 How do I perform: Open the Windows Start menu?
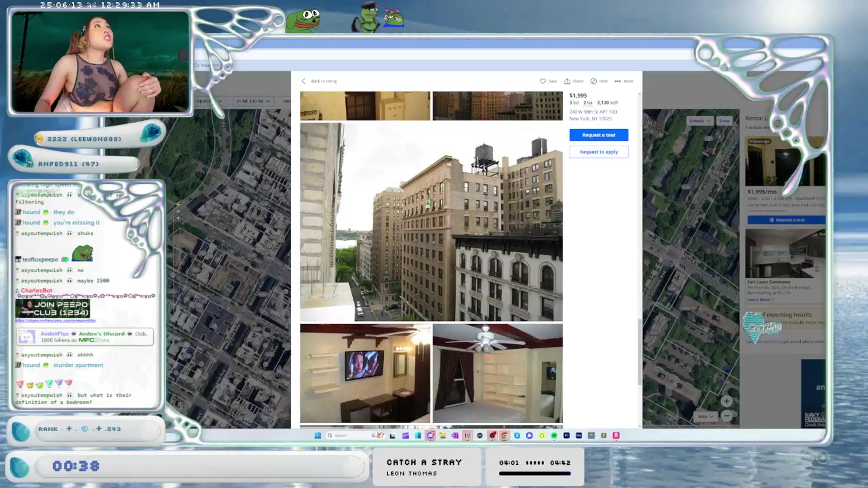[317, 436]
